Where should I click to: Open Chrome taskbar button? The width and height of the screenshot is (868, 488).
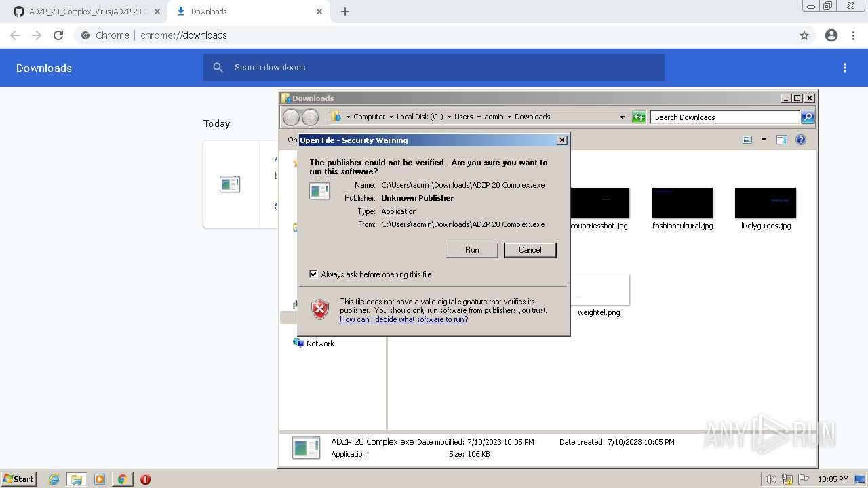click(x=122, y=479)
